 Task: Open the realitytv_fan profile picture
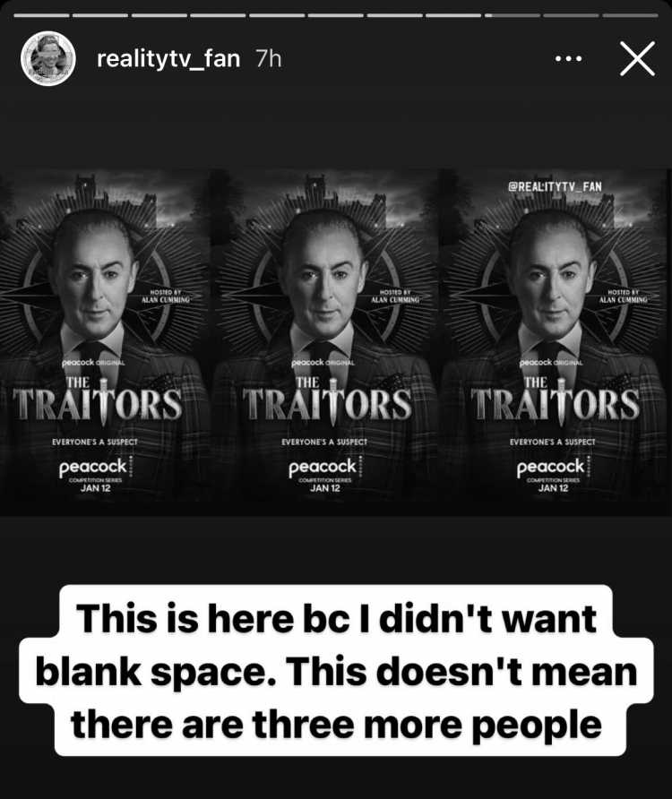[x=47, y=58]
